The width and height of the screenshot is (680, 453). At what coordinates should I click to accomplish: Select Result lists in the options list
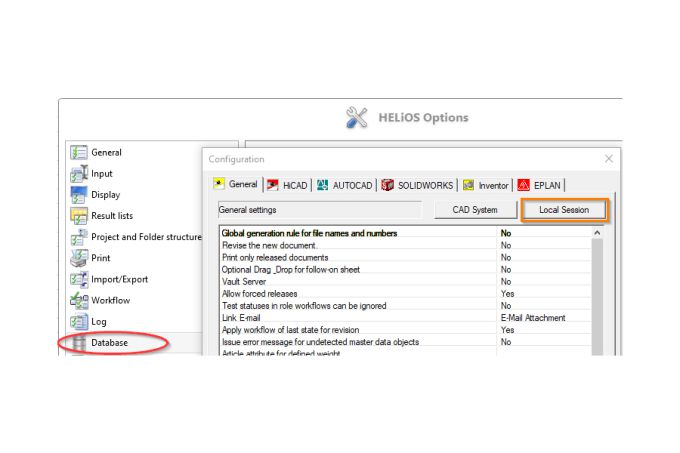click(112, 216)
